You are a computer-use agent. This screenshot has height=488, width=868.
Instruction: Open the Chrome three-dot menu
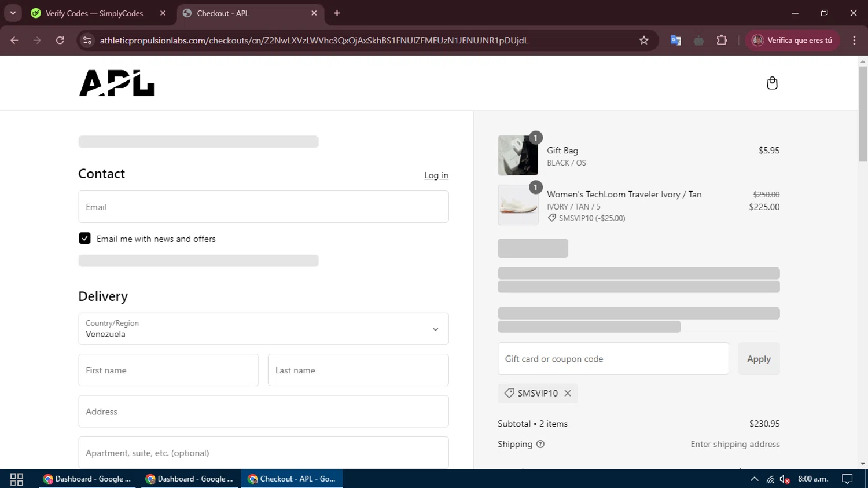pyautogui.click(x=854, y=40)
